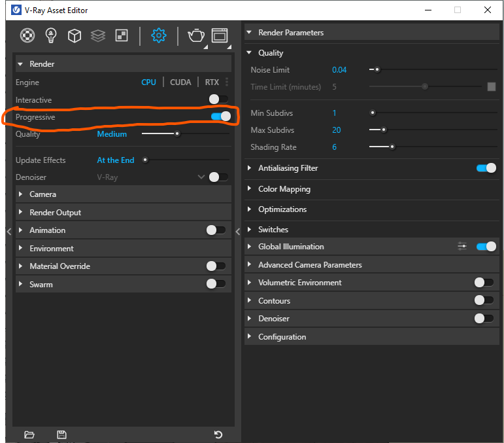The width and height of the screenshot is (504, 443).
Task: Click the revert to defaults icon
Action: click(218, 434)
